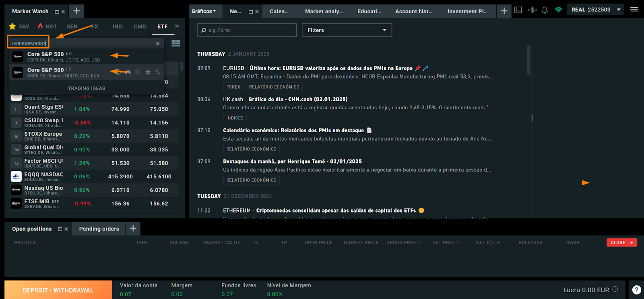This screenshot has width=644, height=299.
Task: Expand the red CLOSE button dropdown arrow
Action: tap(632, 243)
